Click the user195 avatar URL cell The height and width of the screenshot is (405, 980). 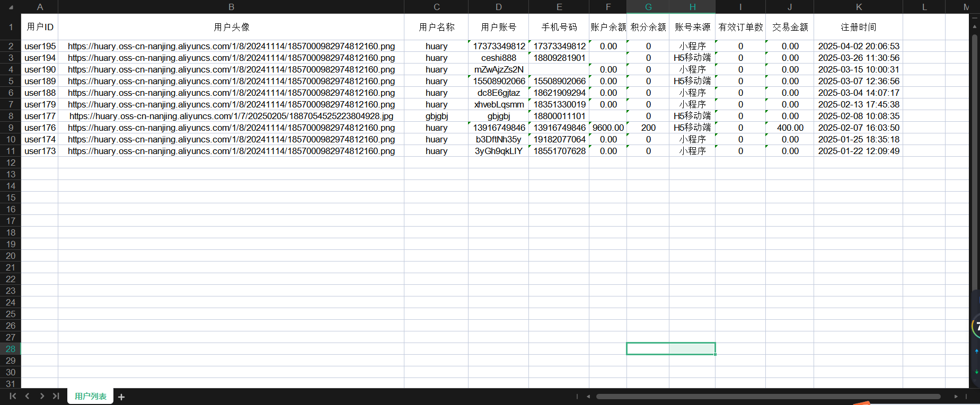(x=231, y=46)
